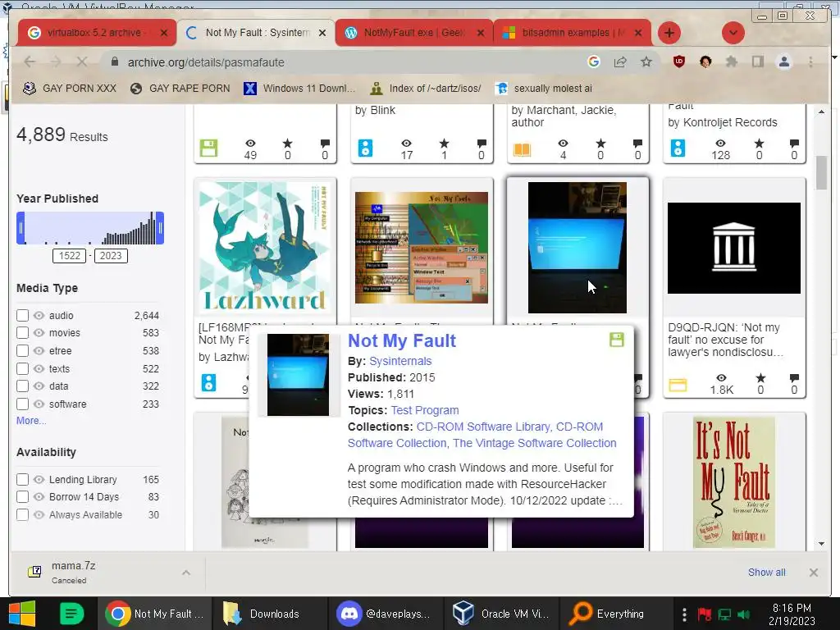840x630 pixels.
Task: Check the etree media type checkbox
Action: [22, 351]
